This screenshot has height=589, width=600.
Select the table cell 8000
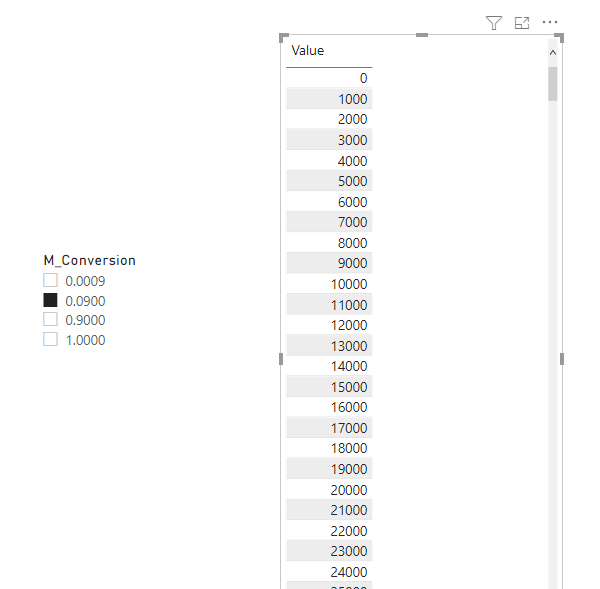click(329, 243)
